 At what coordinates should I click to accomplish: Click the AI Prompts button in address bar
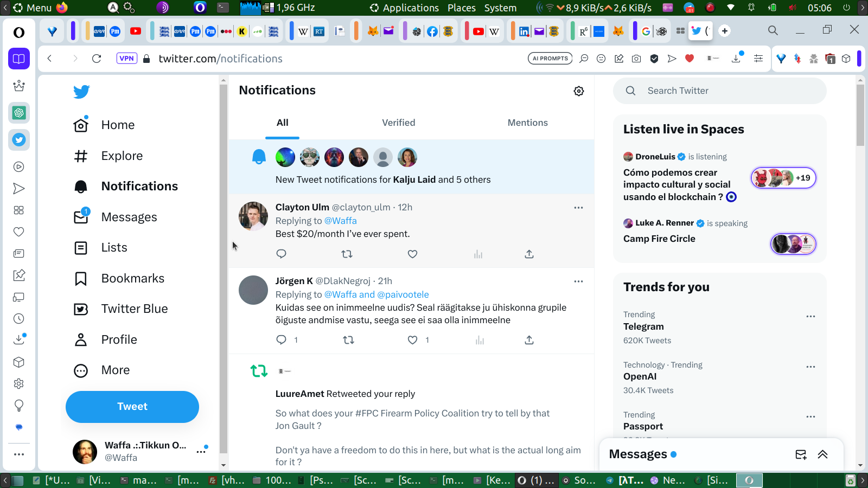[x=550, y=59]
